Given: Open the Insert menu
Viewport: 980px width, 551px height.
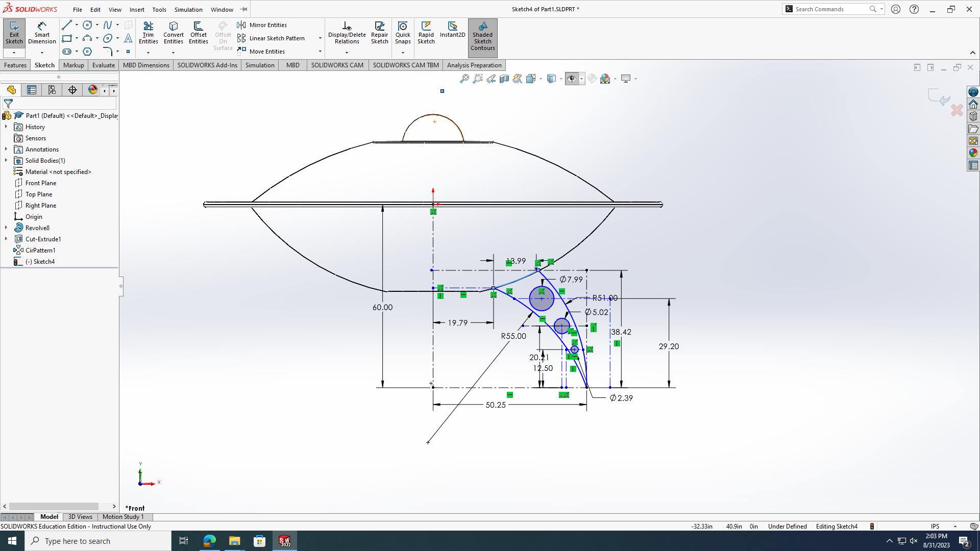Looking at the screenshot, I should point(137,9).
